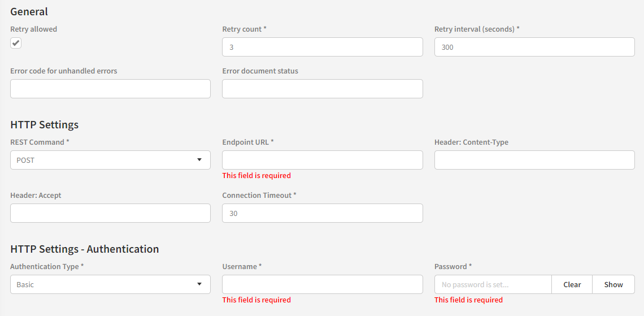This screenshot has width=644, height=316.
Task: Click the Endpoint URL input field
Action: click(x=322, y=160)
